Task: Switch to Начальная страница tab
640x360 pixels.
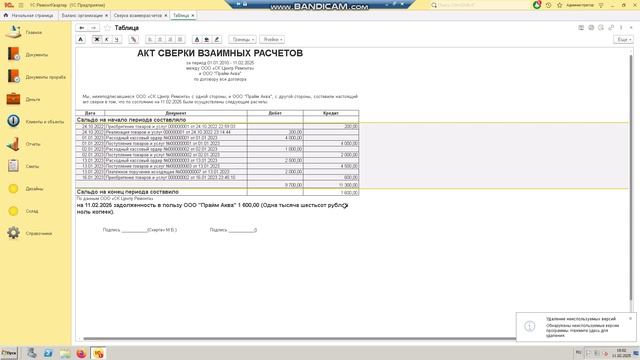Action: click(29, 16)
